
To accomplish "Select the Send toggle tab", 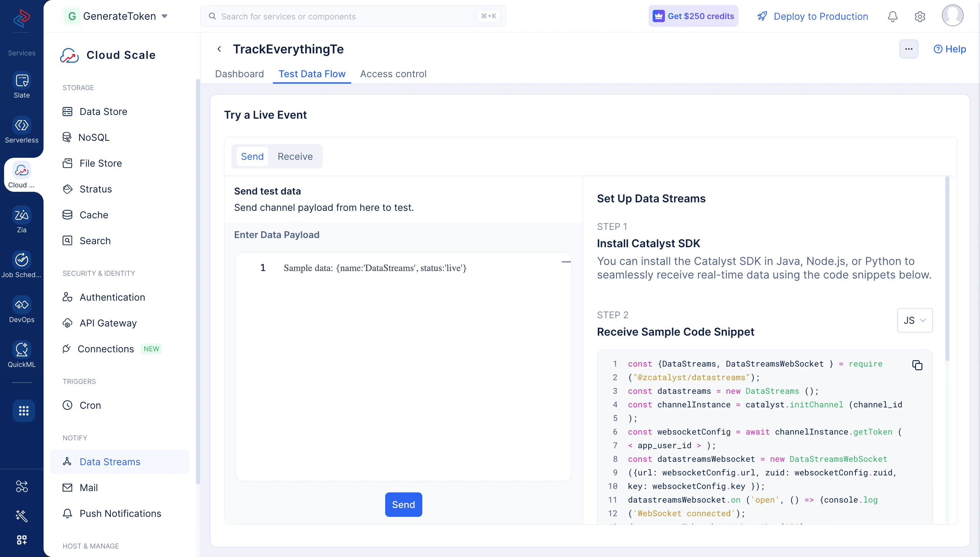I will (252, 156).
